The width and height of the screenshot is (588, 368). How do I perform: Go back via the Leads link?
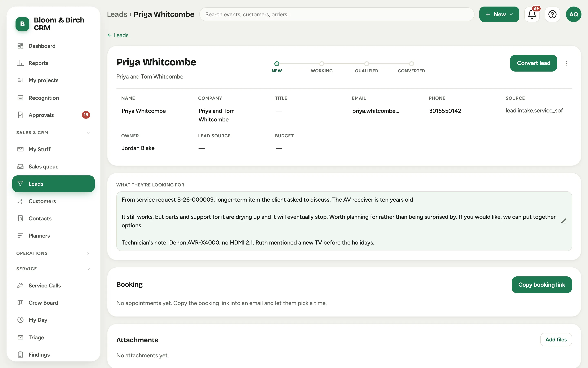118,35
